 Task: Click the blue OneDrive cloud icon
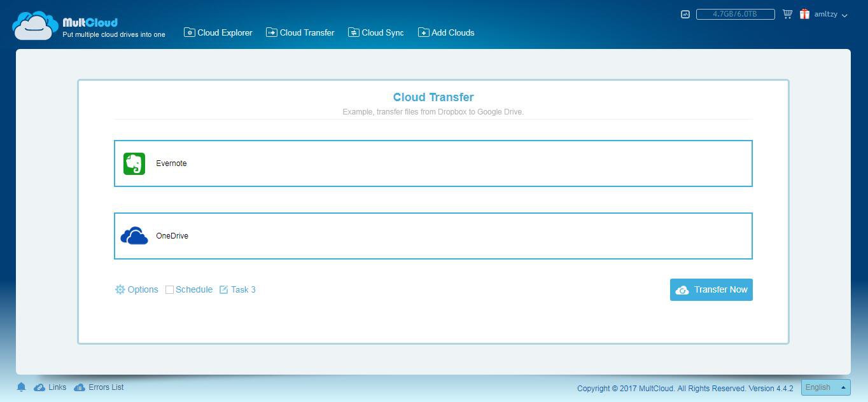click(x=134, y=236)
